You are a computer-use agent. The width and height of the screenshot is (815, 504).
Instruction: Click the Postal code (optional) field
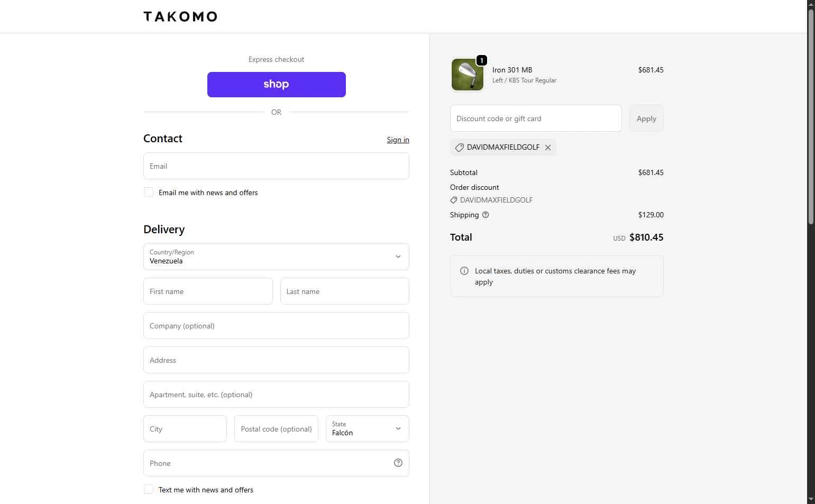(x=276, y=429)
